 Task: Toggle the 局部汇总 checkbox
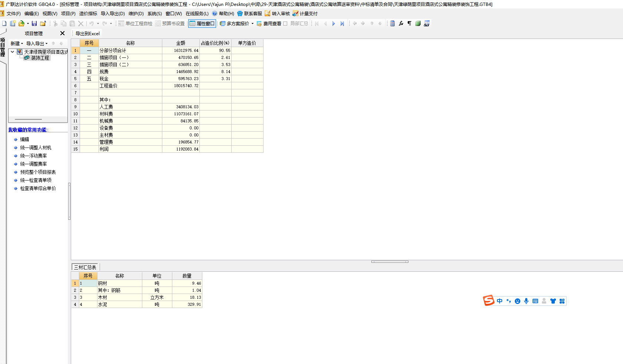tap(285, 23)
